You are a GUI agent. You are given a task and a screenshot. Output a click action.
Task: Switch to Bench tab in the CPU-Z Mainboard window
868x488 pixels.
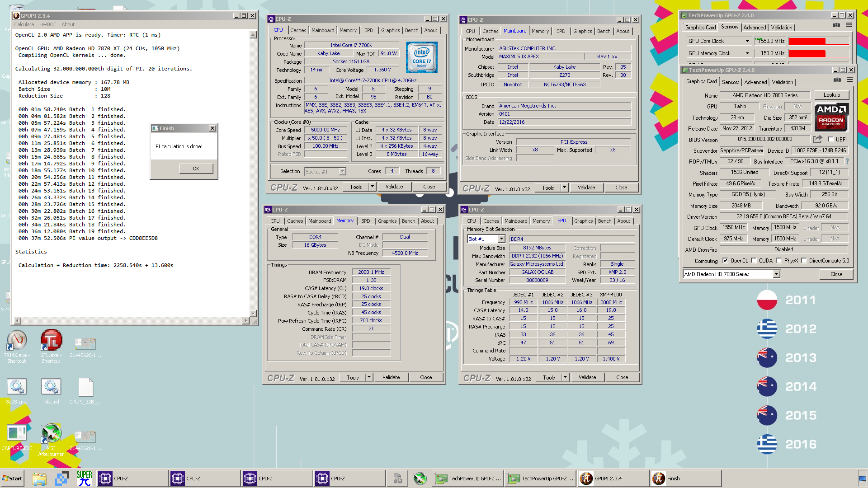tap(604, 31)
